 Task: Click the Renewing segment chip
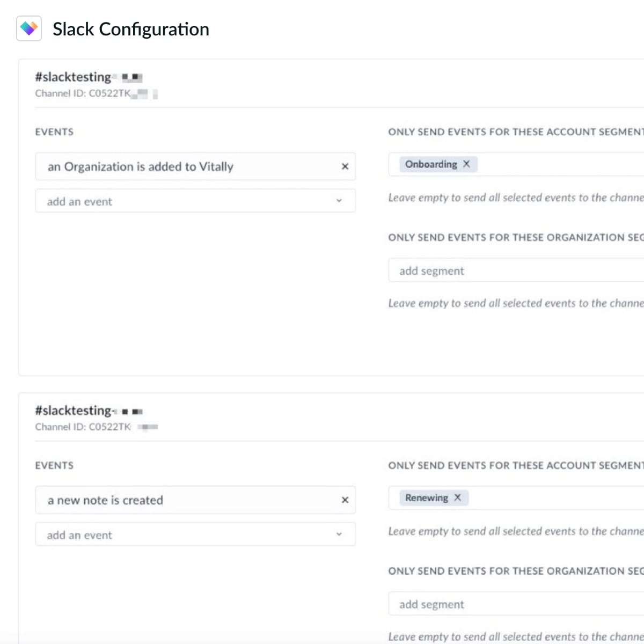(x=434, y=497)
